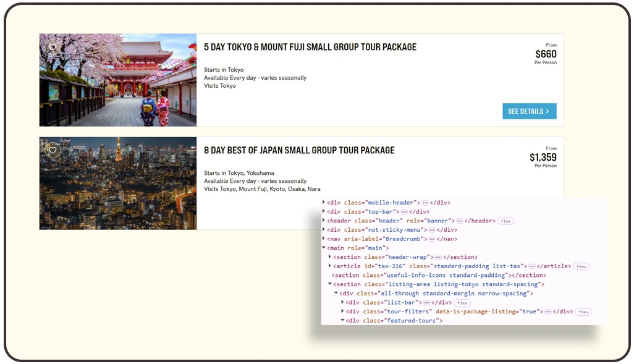The image size is (634, 364).
Task: Expand the header-wrap section node
Action: coord(329,256)
